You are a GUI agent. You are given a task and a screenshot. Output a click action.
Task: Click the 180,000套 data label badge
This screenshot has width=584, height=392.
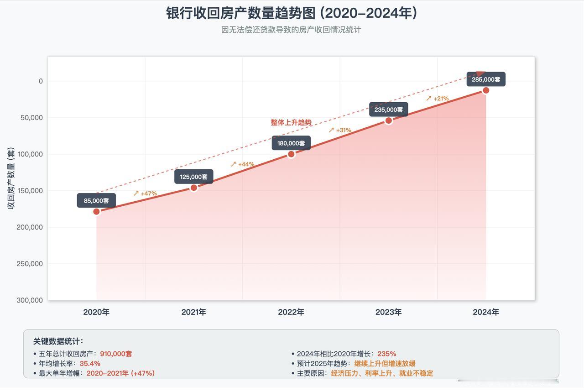(291, 143)
